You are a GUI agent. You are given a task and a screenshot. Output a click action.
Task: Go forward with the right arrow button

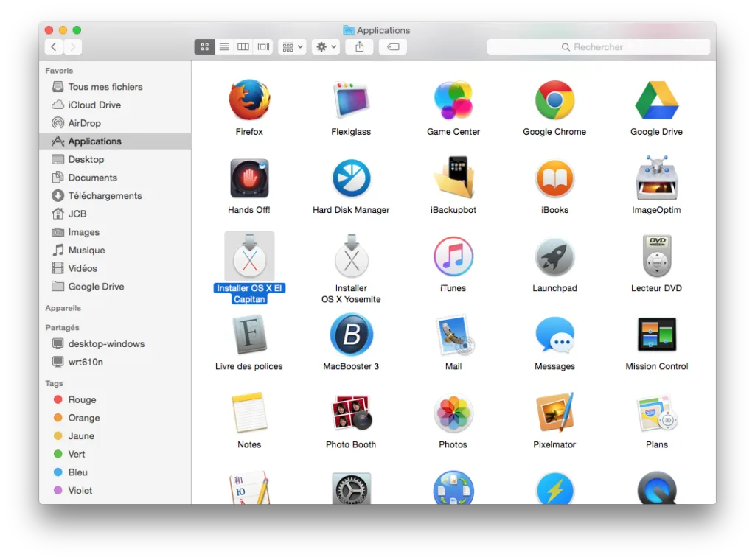point(73,46)
